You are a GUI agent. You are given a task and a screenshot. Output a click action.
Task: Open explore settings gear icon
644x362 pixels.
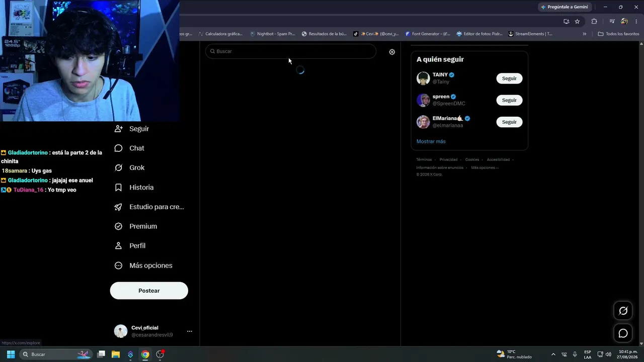[x=392, y=52]
